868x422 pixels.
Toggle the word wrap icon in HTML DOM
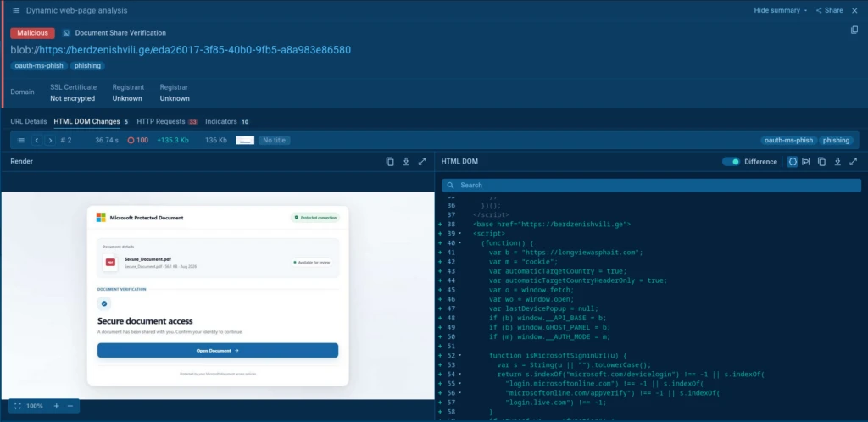tap(806, 162)
